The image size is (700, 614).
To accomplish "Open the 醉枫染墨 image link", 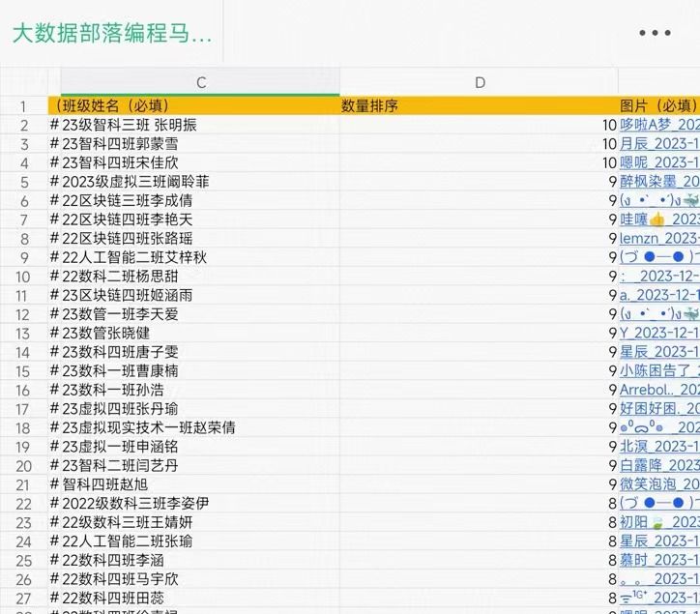I will tap(658, 181).
